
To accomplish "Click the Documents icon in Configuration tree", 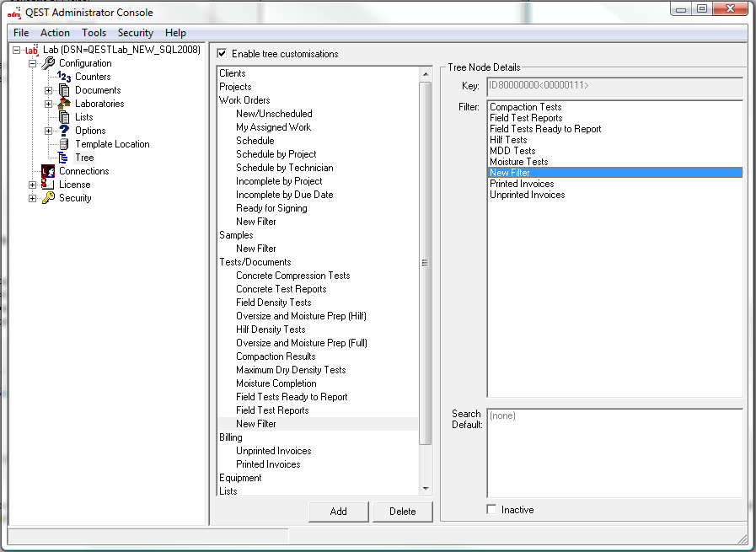I will pos(64,90).
